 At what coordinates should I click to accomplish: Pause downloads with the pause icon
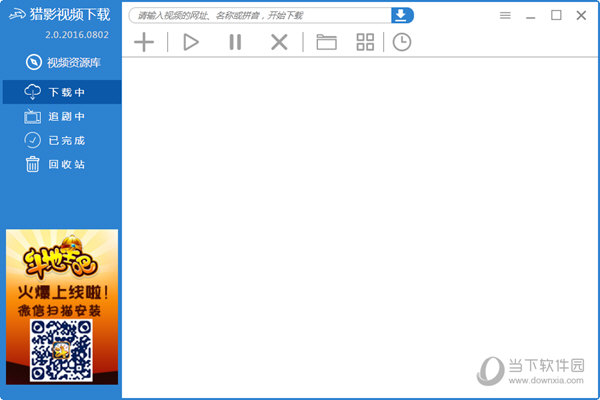click(x=235, y=42)
